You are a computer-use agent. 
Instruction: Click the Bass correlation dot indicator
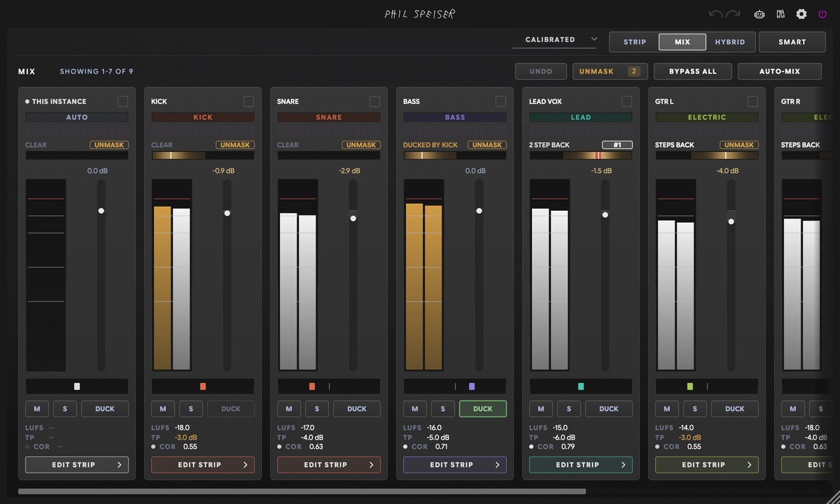click(406, 447)
